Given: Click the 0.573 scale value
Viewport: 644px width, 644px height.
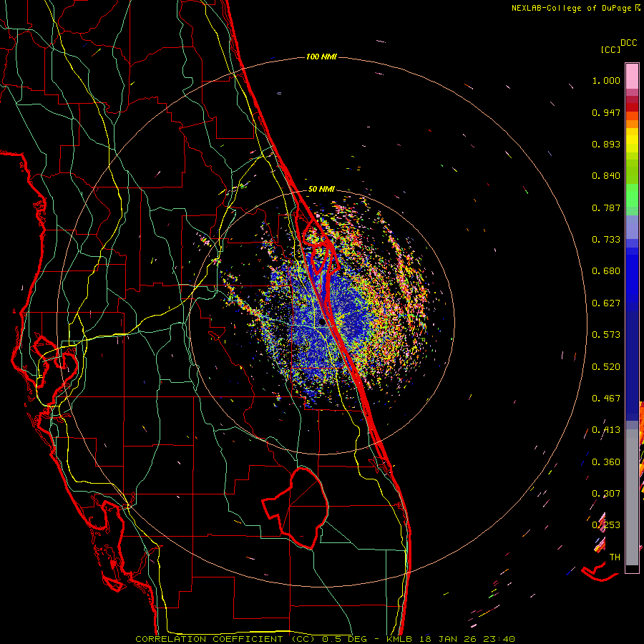Looking at the screenshot, I should (x=606, y=335).
